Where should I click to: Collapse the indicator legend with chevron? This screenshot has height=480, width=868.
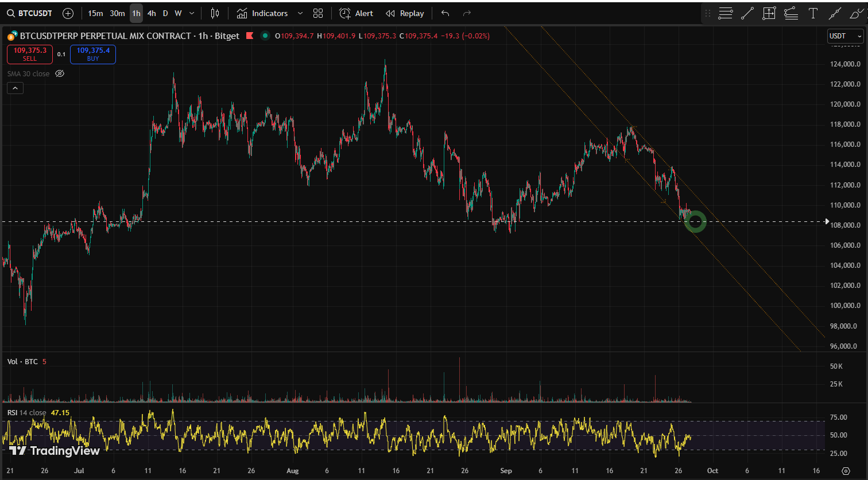coord(15,88)
